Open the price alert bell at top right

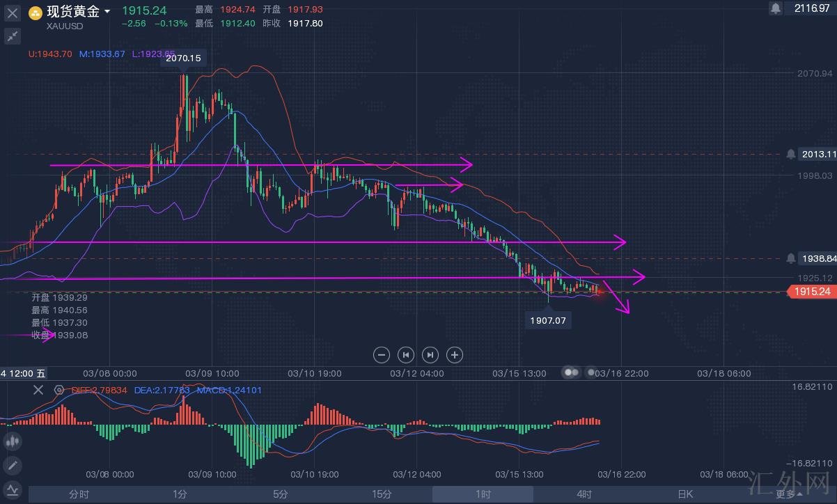click(x=776, y=8)
